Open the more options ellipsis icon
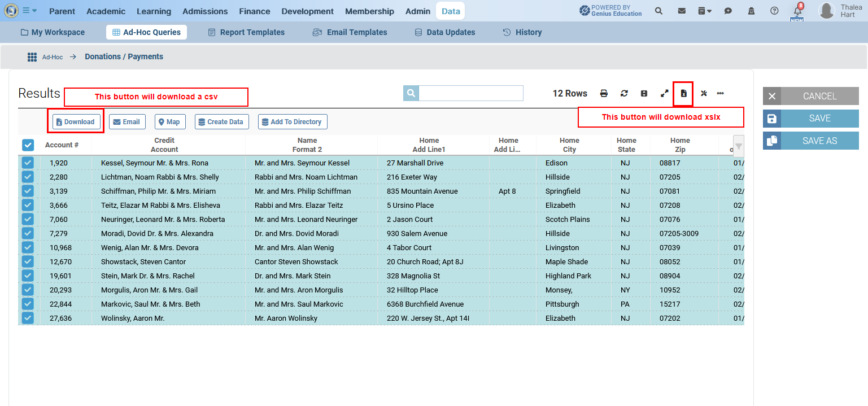The image size is (868, 406). tap(721, 93)
